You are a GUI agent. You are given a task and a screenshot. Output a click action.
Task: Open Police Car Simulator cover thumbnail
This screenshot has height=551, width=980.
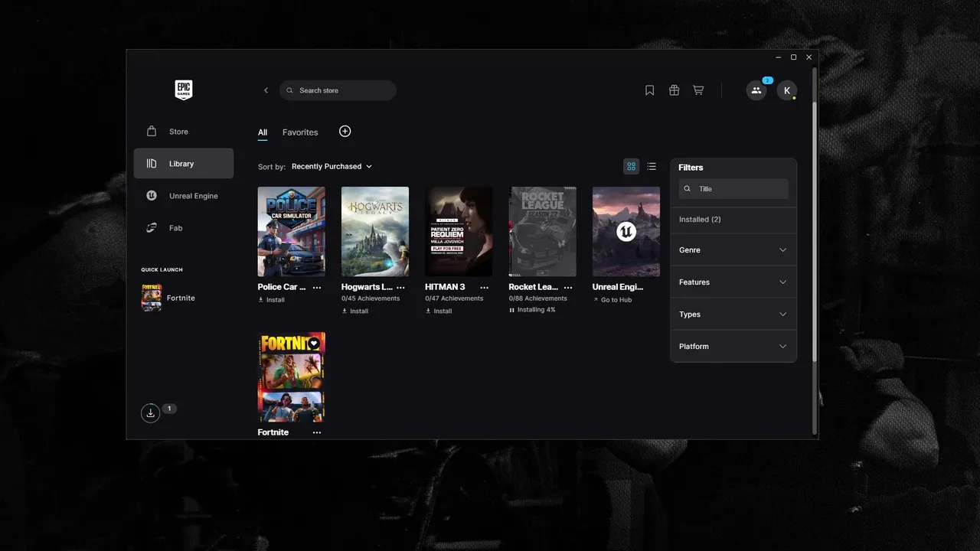point(292,232)
